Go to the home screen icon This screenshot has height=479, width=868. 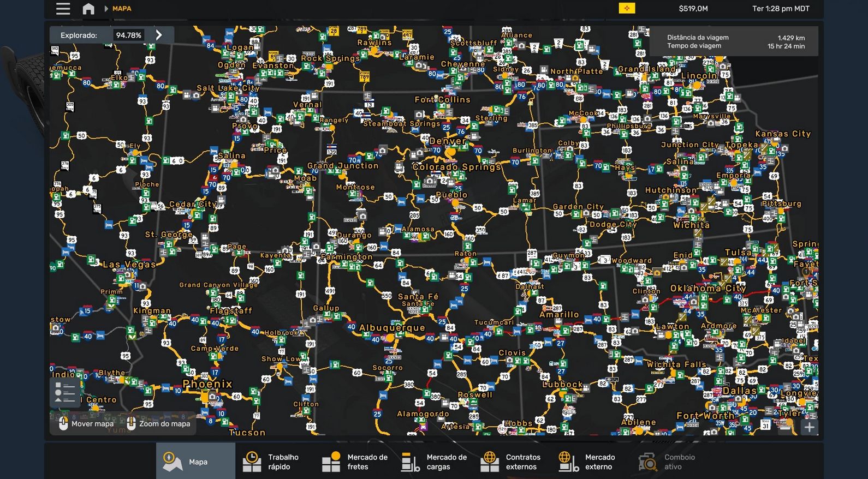point(88,9)
